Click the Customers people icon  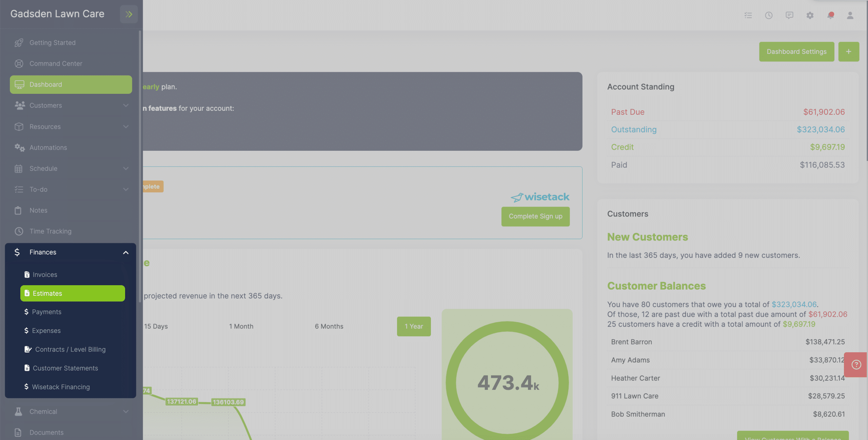(x=20, y=105)
